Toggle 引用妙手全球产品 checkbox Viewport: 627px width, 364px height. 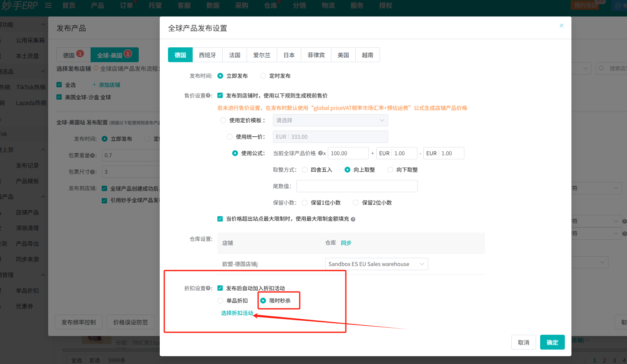(105, 201)
